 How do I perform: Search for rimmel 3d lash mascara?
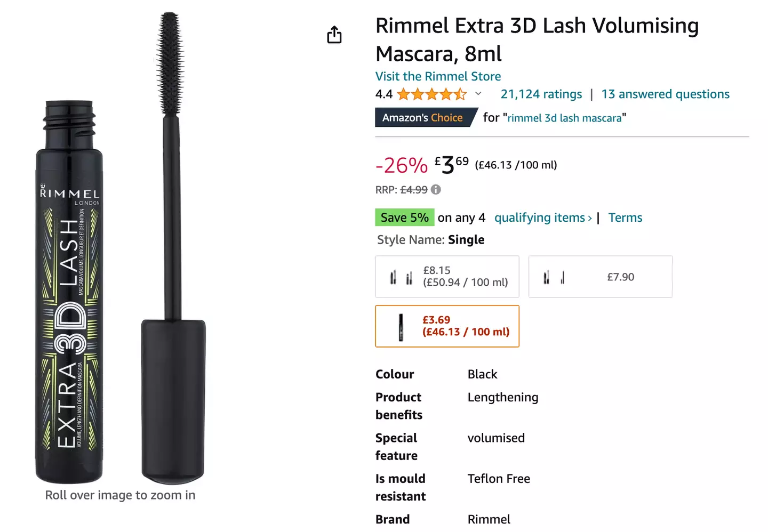pos(565,118)
